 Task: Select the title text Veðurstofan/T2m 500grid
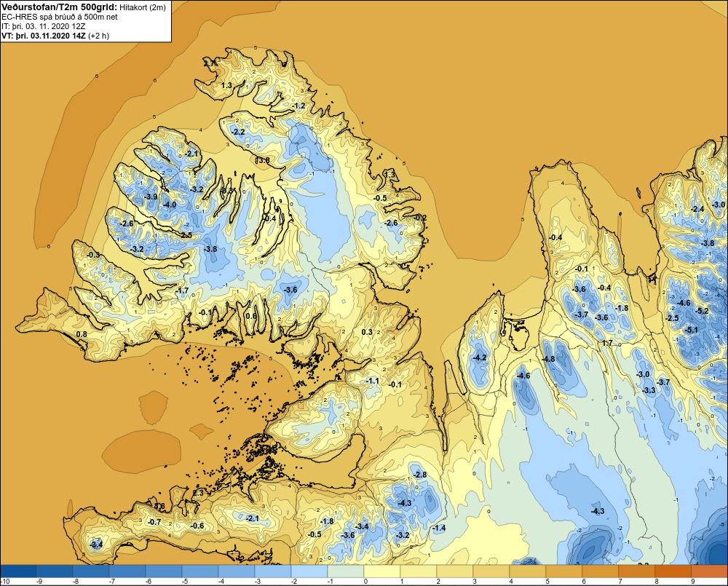60,7
